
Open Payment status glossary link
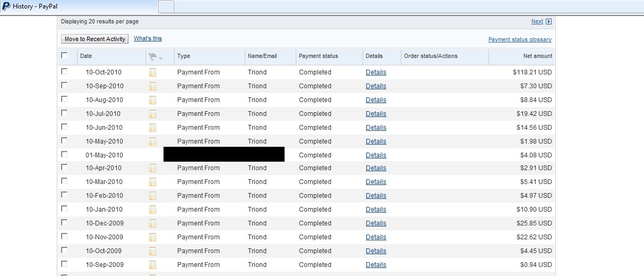point(520,39)
